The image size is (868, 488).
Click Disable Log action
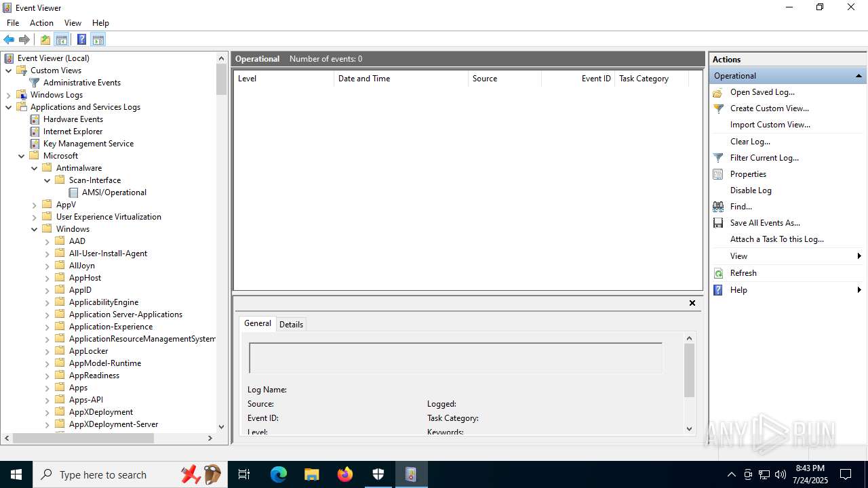[751, 190]
